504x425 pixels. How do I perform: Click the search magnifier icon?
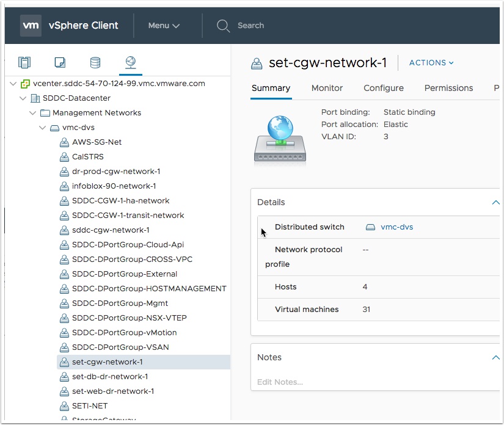click(x=223, y=26)
